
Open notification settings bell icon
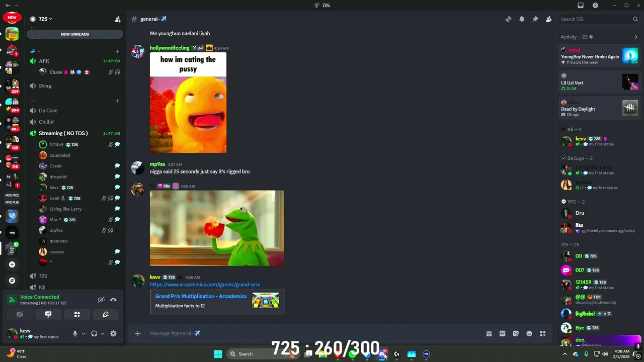522,19
